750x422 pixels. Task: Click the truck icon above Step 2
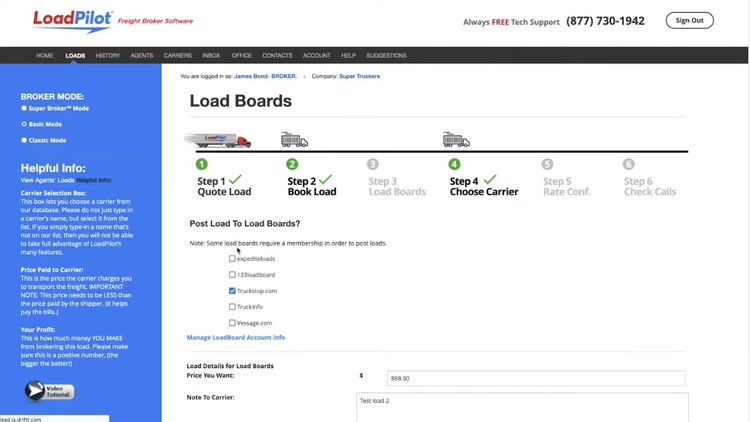point(294,139)
